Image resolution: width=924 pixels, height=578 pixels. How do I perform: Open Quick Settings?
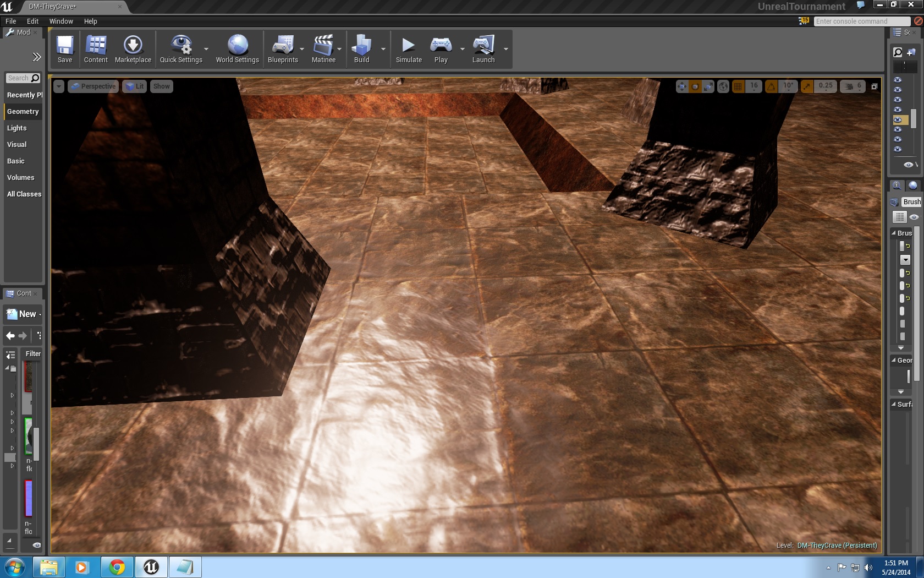point(181,49)
